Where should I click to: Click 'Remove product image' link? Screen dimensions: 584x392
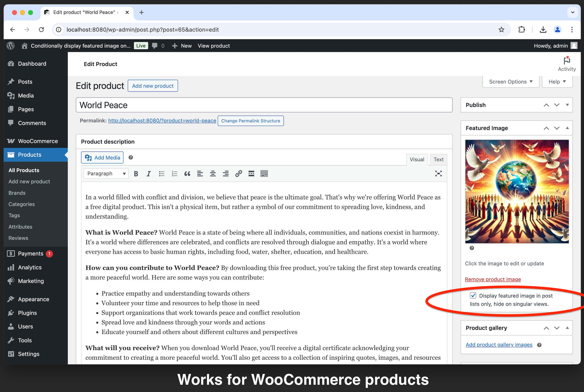tap(493, 279)
